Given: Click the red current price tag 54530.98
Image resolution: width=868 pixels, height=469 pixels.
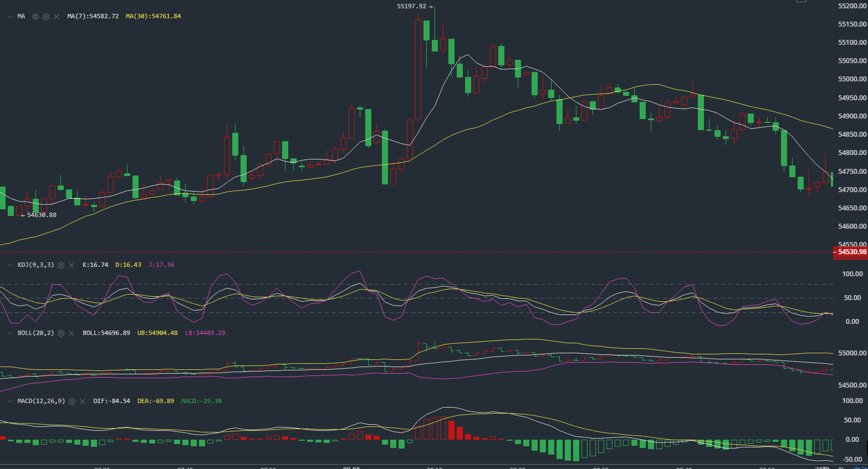Looking at the screenshot, I should (x=851, y=252).
